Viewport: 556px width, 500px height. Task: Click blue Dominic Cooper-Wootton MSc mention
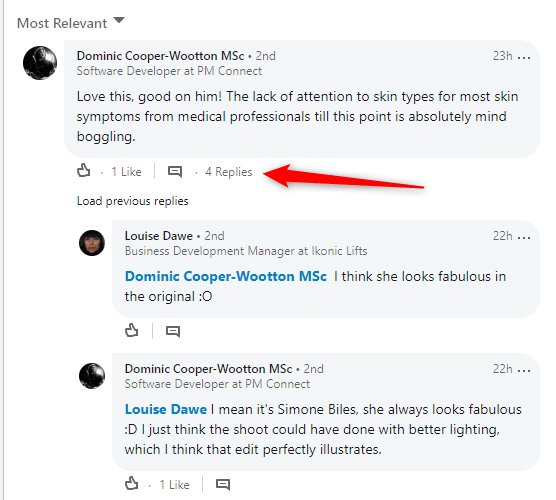tap(226, 277)
